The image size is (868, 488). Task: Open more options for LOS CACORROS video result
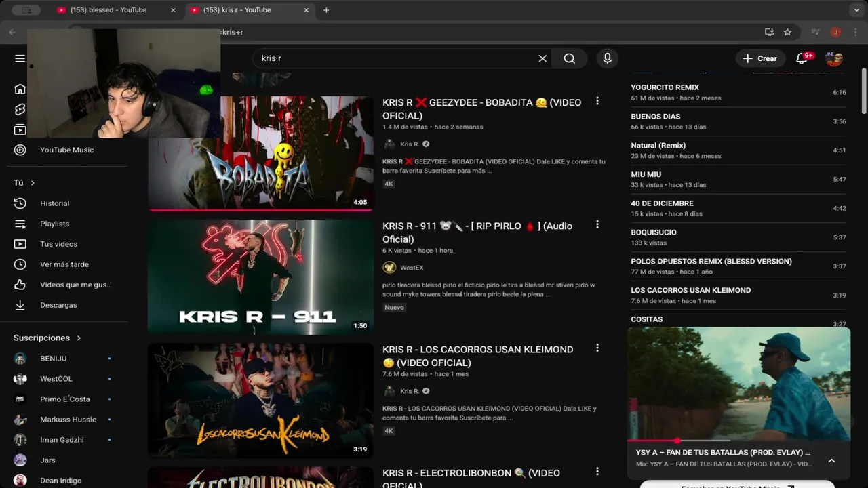coord(597,348)
